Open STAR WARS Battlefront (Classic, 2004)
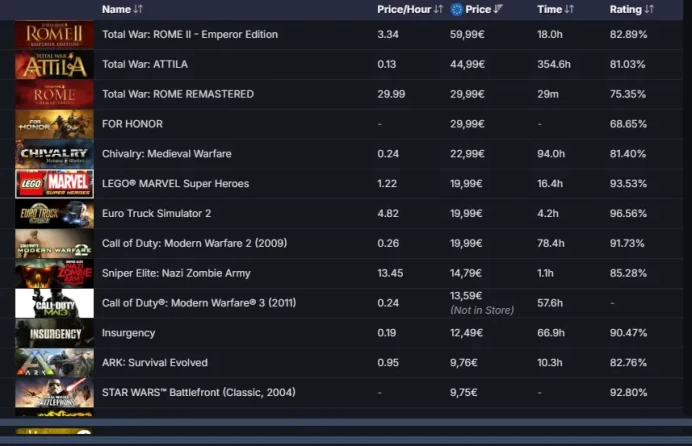The image size is (692, 446). tap(199, 393)
